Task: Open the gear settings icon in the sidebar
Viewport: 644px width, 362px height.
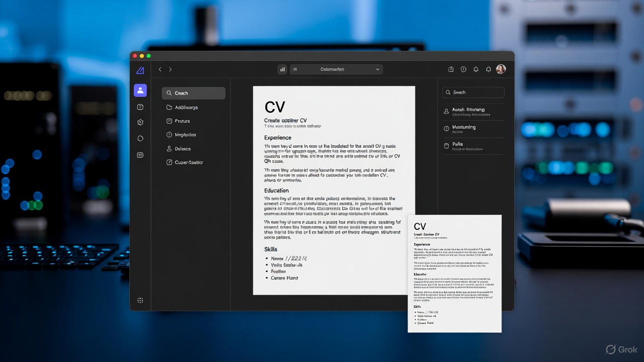Action: 140,122
